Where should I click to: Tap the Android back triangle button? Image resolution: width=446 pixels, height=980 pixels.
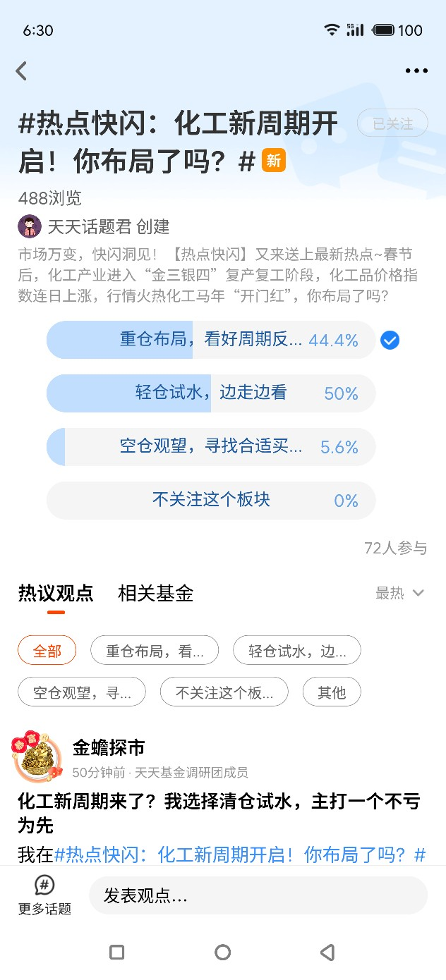click(x=327, y=953)
